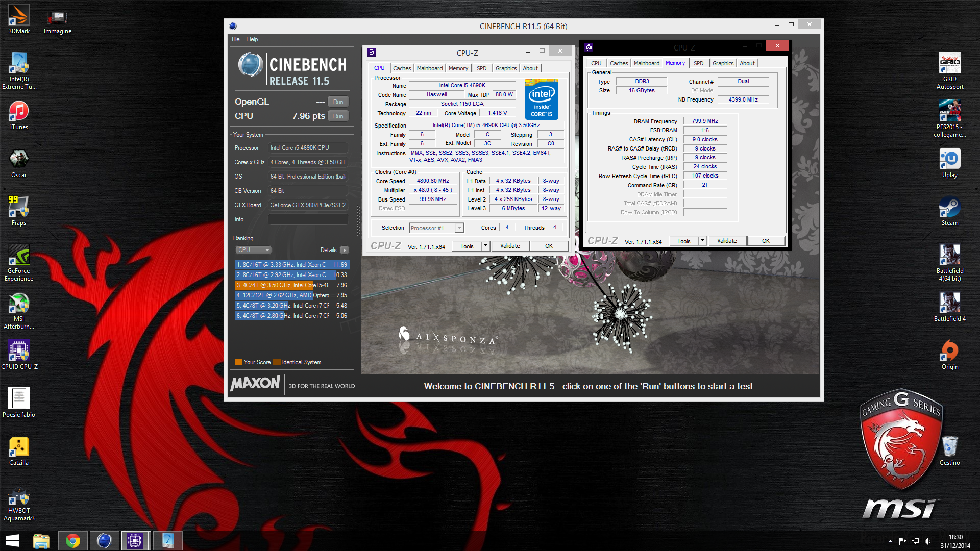Open Cinebench File menu
Image resolution: width=980 pixels, height=551 pixels.
tap(235, 39)
